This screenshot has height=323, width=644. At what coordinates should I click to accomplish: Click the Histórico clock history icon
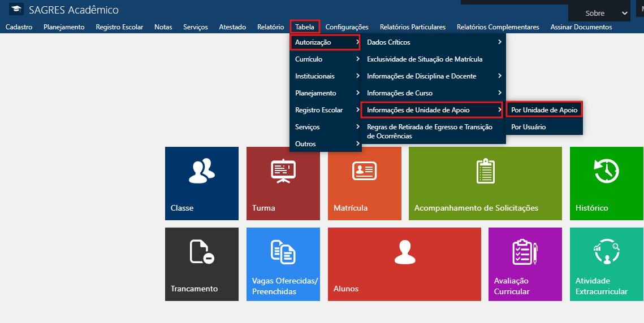(606, 171)
